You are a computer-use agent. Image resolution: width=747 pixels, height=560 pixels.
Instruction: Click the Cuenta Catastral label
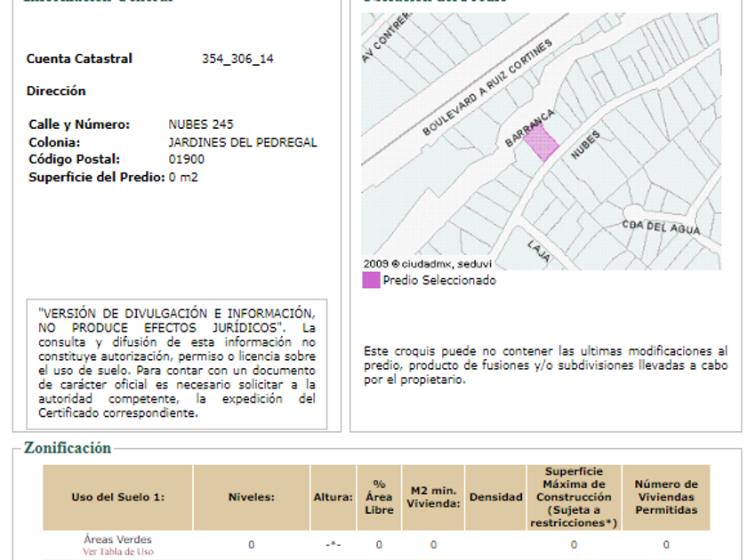(x=79, y=59)
